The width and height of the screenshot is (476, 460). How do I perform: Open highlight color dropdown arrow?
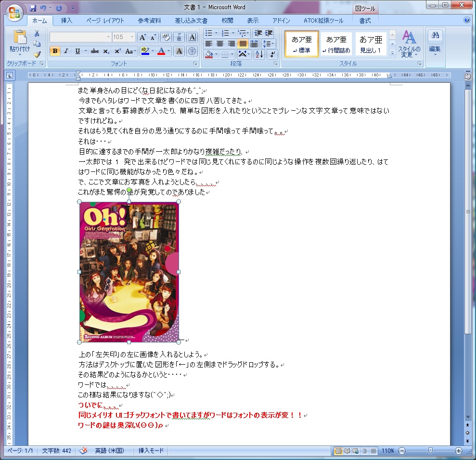(x=153, y=51)
